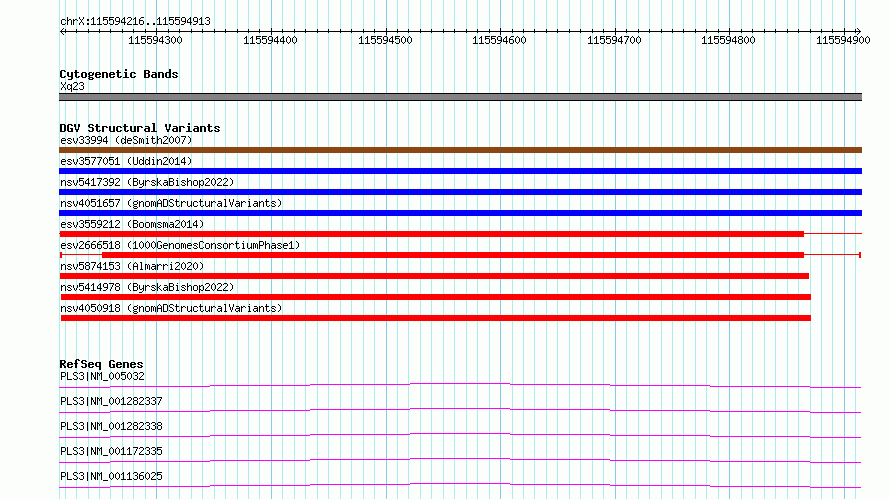This screenshot has height=499, width=890.
Task: Select the red nsv5874153 variant bar
Action: click(x=435, y=276)
